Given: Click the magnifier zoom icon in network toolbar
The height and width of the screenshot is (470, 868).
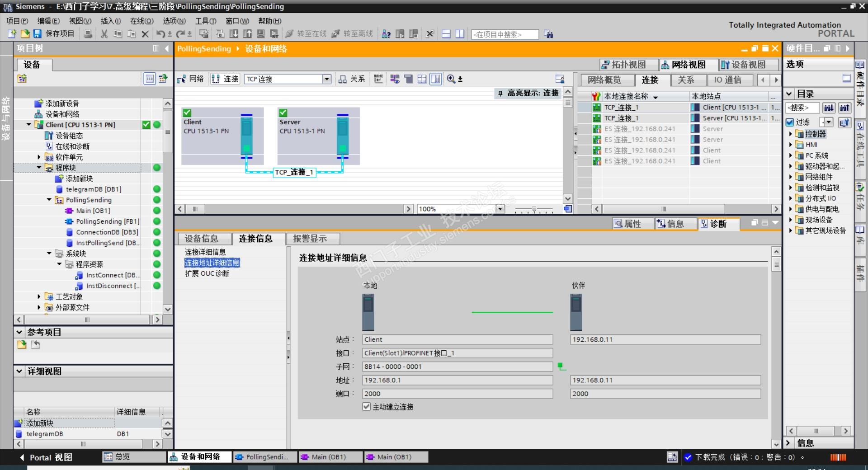Looking at the screenshot, I should pos(451,79).
